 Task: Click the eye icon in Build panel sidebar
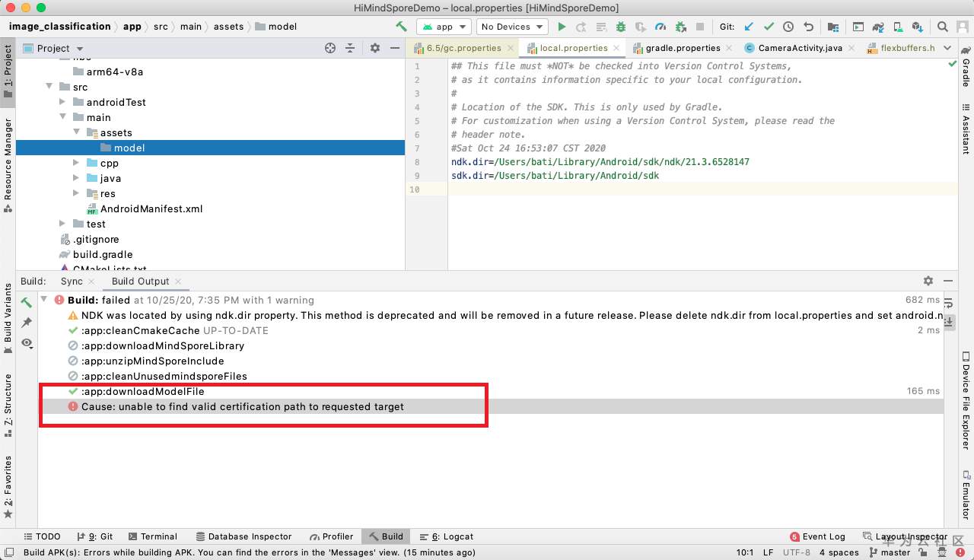tap(27, 343)
